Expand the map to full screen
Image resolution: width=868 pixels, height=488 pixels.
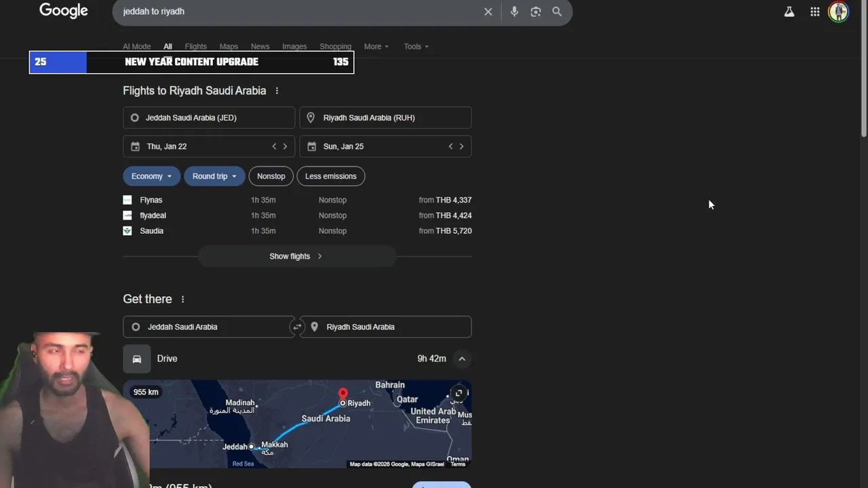tap(458, 393)
